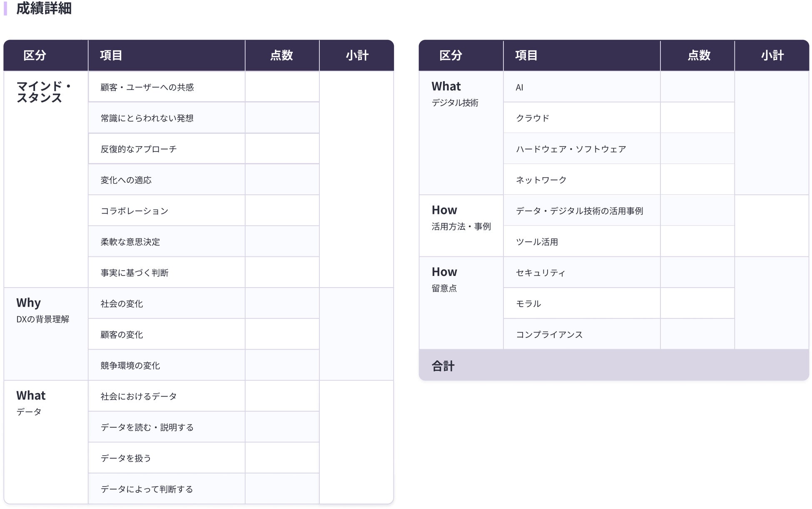The height and width of the screenshot is (509, 812).
Task: Select the データを読む・説明する item
Action: point(147,427)
